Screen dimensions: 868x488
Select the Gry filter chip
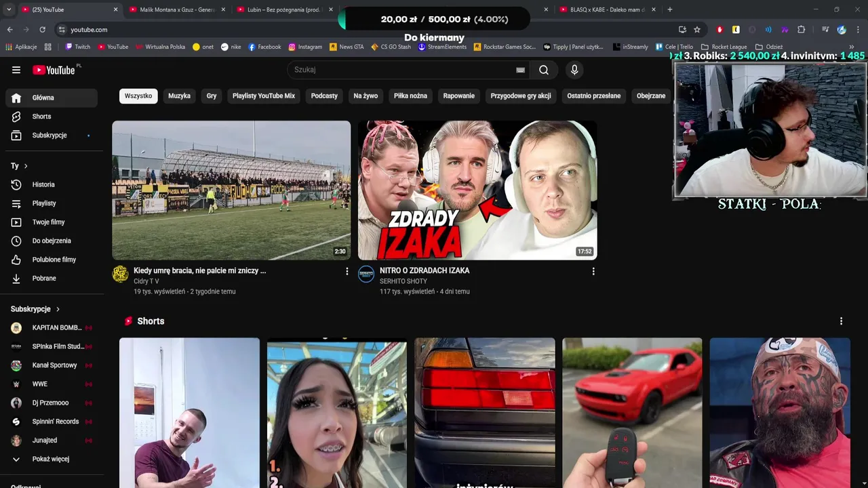[x=212, y=96]
